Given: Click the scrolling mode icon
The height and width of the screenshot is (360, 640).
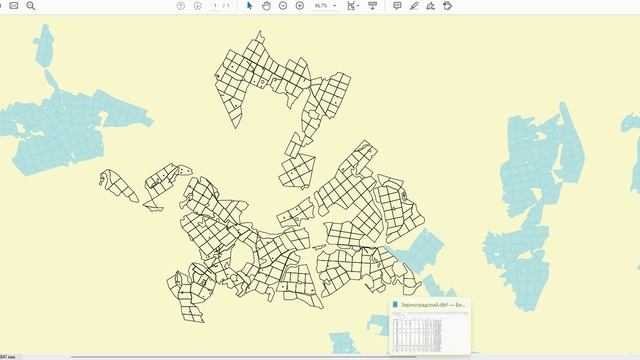Looking at the screenshot, I should 372,6.
